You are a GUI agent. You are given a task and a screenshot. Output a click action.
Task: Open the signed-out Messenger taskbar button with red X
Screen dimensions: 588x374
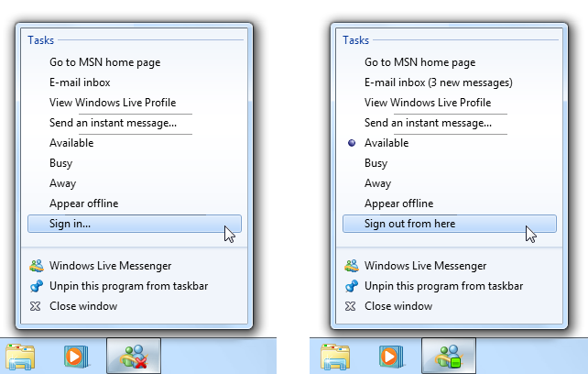pyautogui.click(x=134, y=356)
